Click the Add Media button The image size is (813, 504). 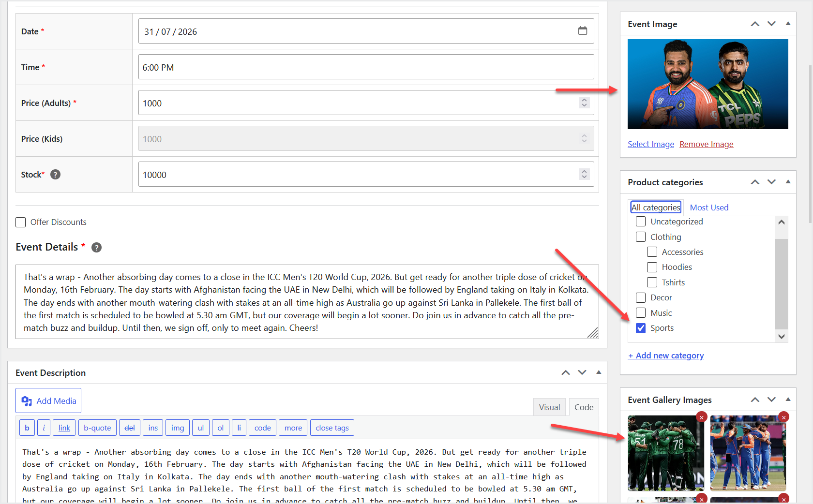(x=48, y=400)
